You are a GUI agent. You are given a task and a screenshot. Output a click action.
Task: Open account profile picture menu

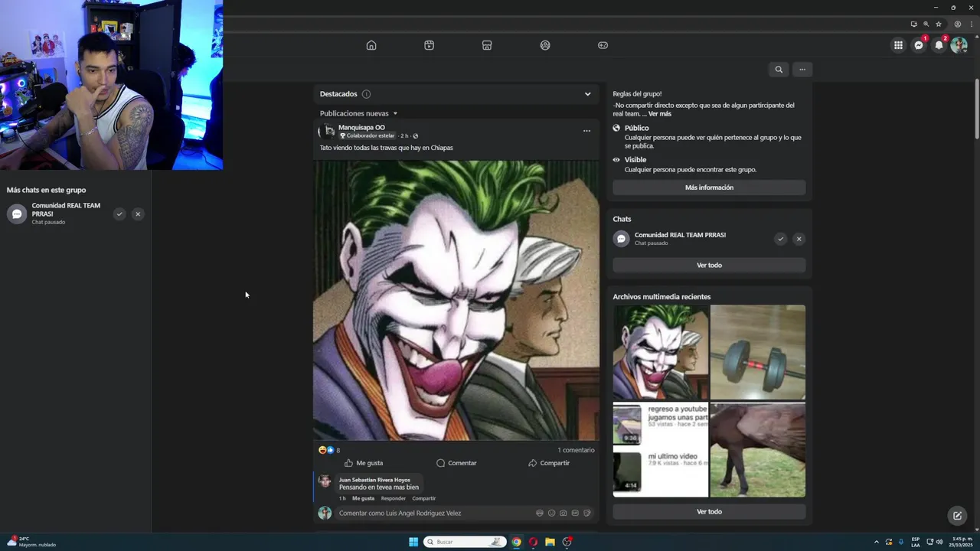pyautogui.click(x=959, y=45)
